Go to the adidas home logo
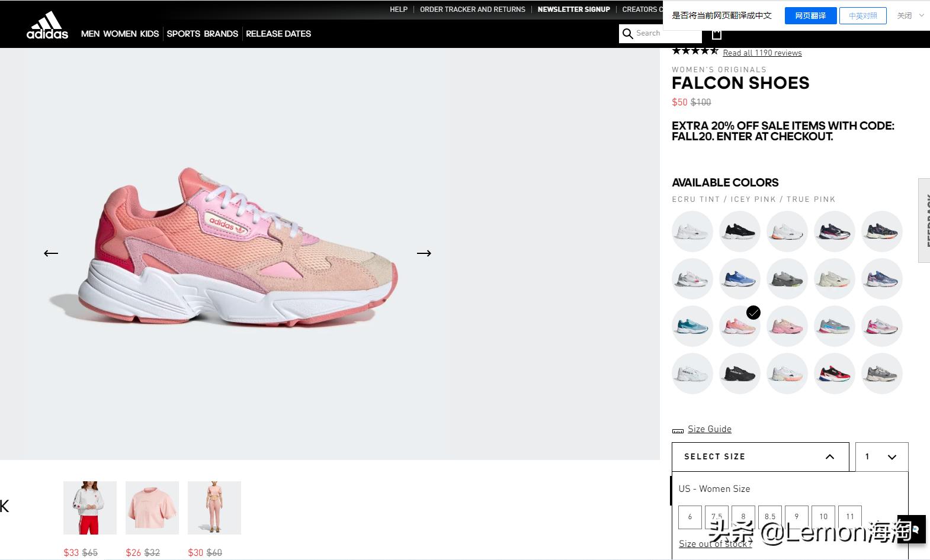Viewport: 930px width, 560px height. [x=47, y=25]
